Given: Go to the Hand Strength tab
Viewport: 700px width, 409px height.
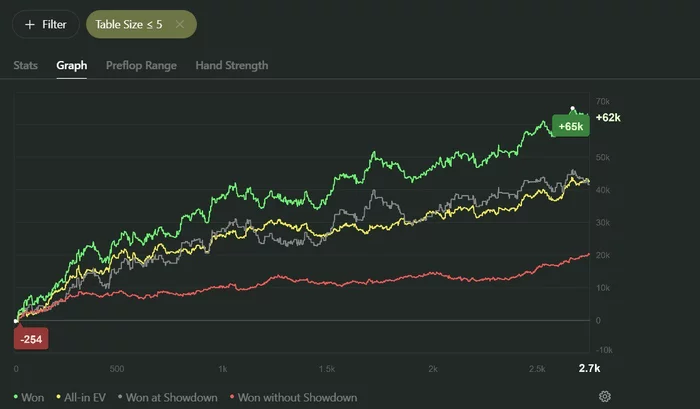Looking at the screenshot, I should point(231,66).
